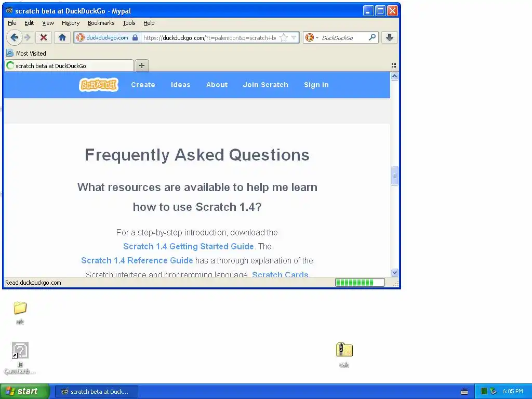Select the 'nrb' folder on desktop
Screen dimensions: 532x399
20,313
